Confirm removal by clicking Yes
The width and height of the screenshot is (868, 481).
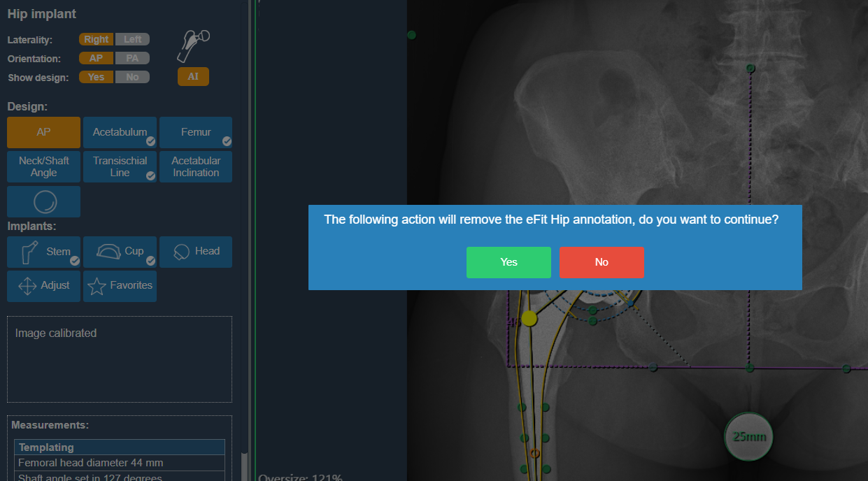(x=508, y=262)
